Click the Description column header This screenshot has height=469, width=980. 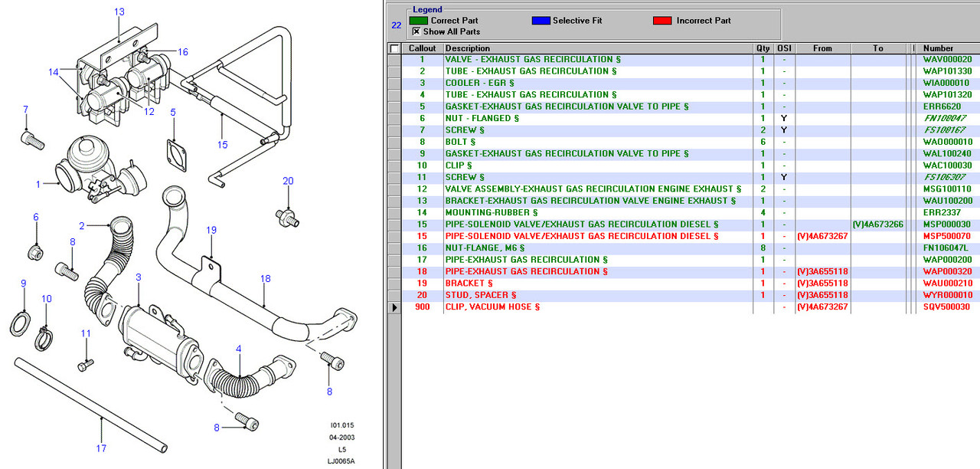point(598,48)
